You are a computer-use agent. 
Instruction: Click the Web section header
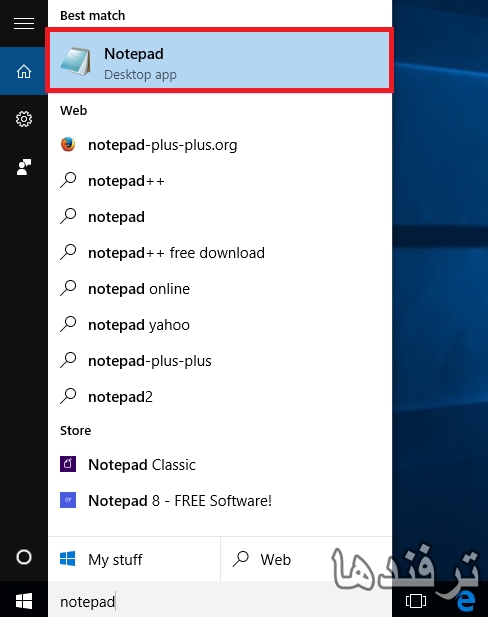(x=74, y=111)
